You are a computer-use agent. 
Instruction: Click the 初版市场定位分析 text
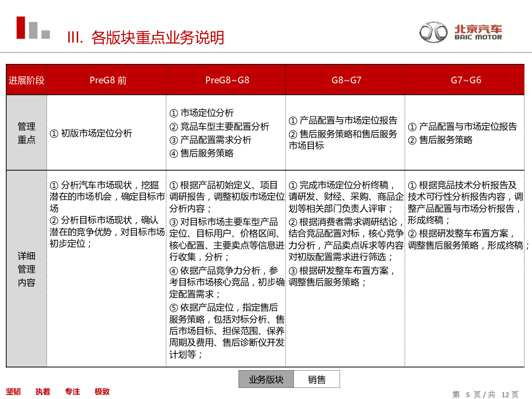coord(91,133)
